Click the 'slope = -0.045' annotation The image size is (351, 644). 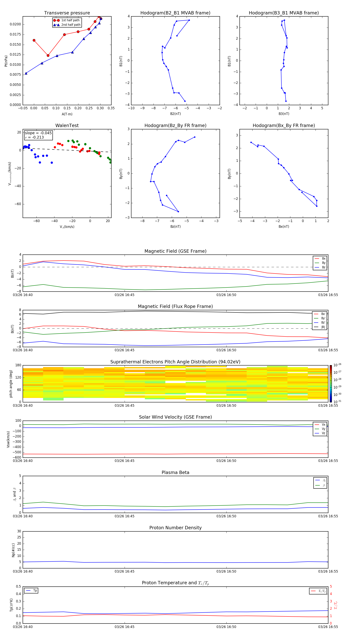(x=38, y=133)
